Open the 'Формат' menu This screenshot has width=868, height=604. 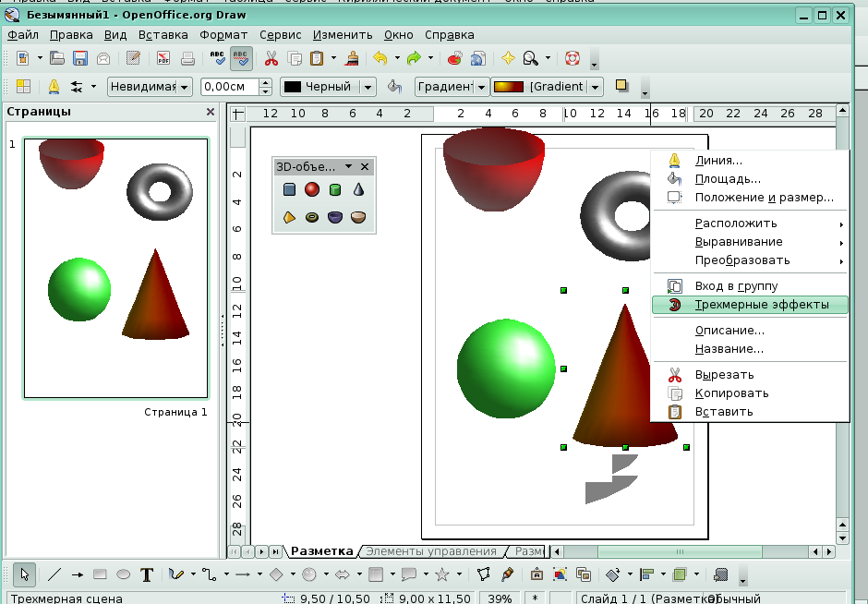tap(223, 35)
